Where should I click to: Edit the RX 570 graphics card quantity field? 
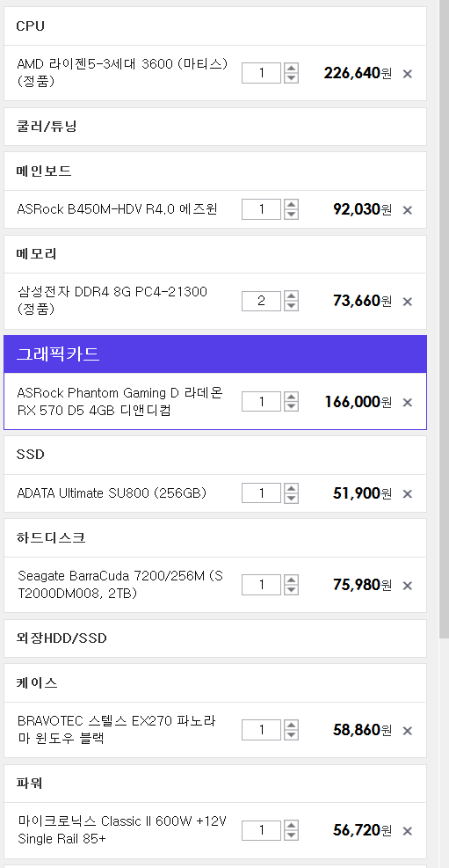(x=262, y=401)
